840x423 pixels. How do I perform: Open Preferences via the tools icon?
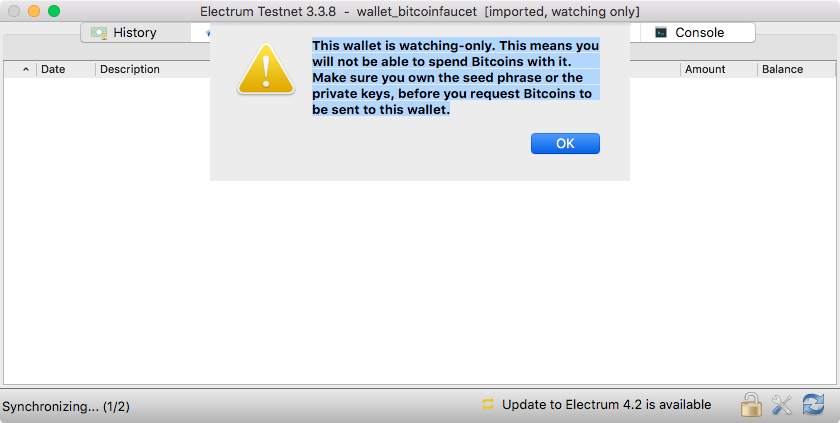[x=782, y=405]
